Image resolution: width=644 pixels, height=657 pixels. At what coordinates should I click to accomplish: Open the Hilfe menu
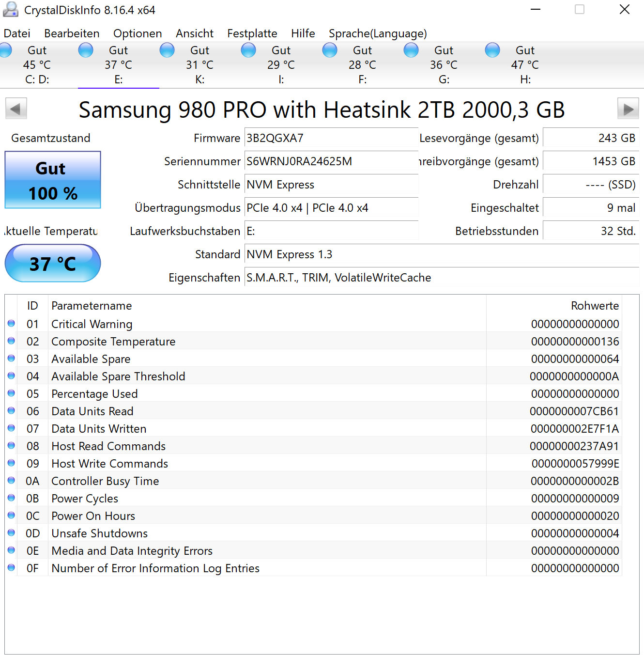pyautogui.click(x=303, y=33)
